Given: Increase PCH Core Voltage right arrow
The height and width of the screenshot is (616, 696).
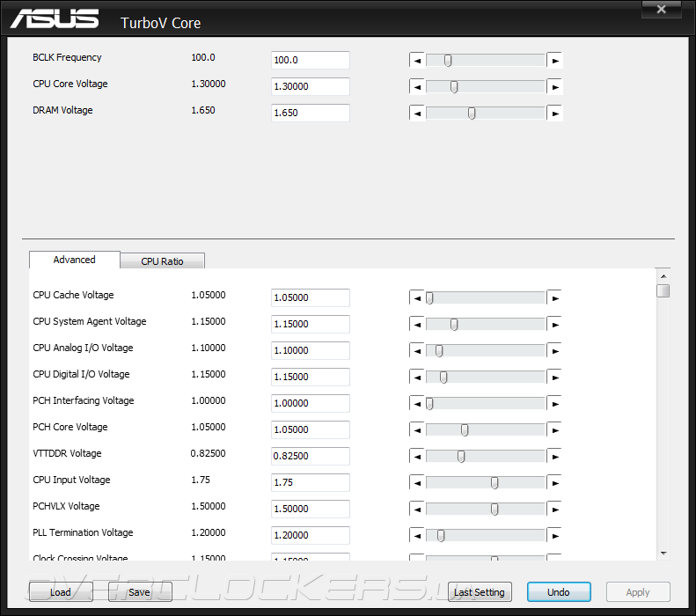Looking at the screenshot, I should (555, 430).
